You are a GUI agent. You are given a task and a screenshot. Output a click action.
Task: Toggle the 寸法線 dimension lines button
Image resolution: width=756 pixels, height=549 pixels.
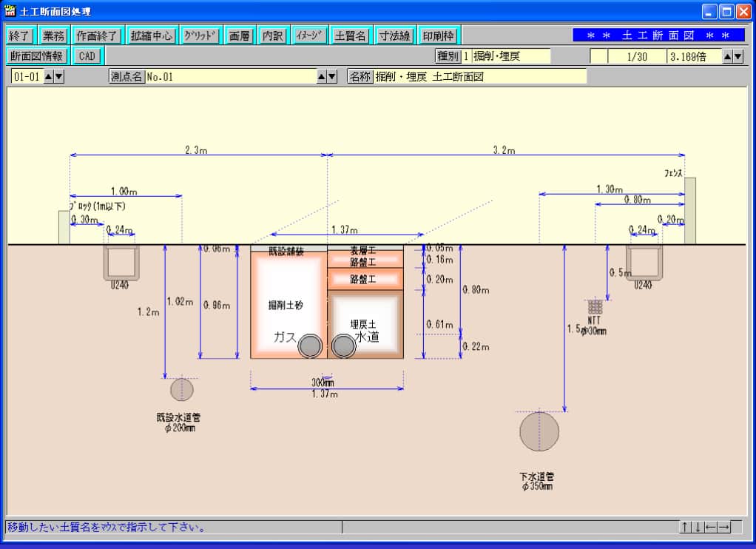395,36
